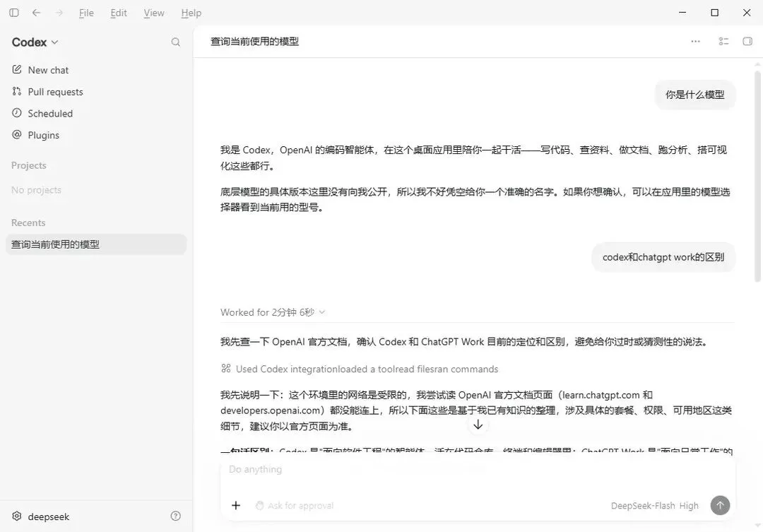The width and height of the screenshot is (763, 532).
Task: Minimize the Codex window
Action: (682, 13)
